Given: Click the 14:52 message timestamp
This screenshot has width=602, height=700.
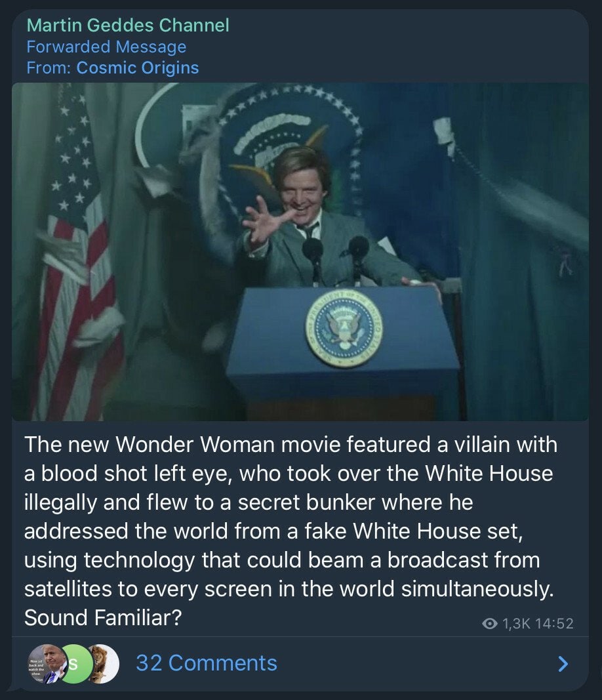Looking at the screenshot, I should click(x=554, y=624).
